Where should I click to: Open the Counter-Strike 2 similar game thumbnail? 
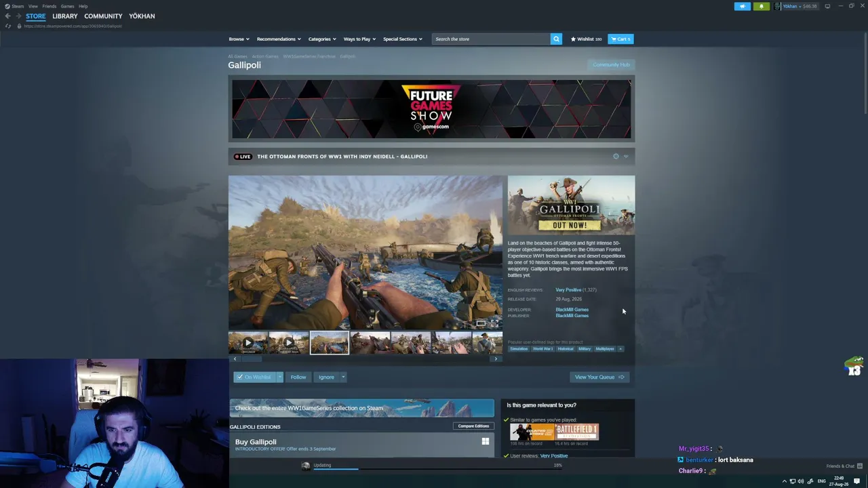(x=532, y=432)
